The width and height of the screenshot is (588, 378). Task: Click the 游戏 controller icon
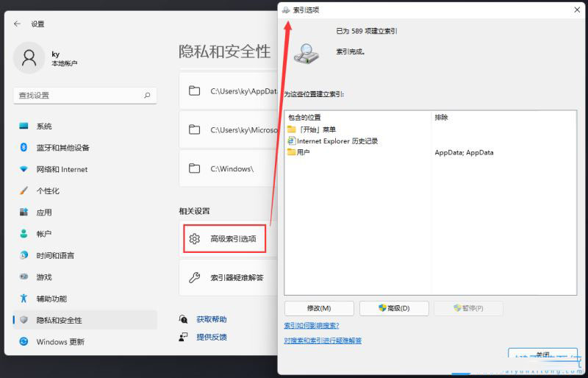point(24,277)
